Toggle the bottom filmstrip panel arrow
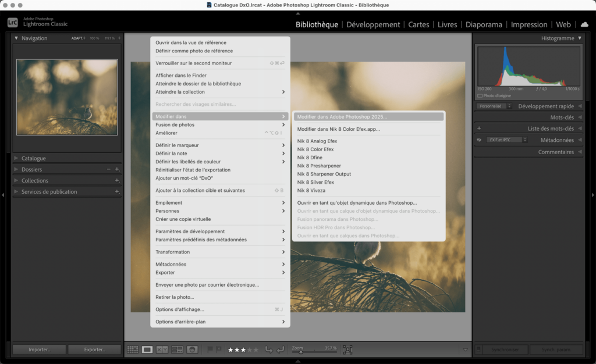596x364 pixels. (298, 361)
